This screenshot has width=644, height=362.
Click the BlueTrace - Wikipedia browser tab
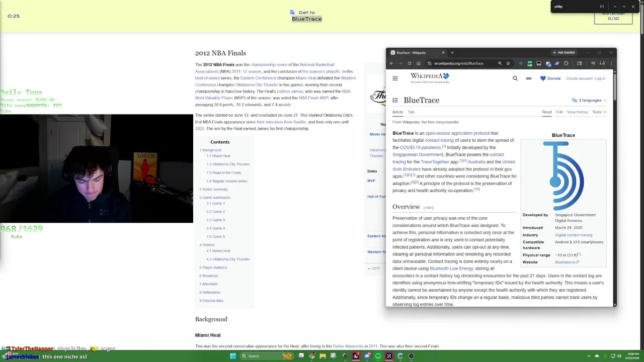point(417,52)
